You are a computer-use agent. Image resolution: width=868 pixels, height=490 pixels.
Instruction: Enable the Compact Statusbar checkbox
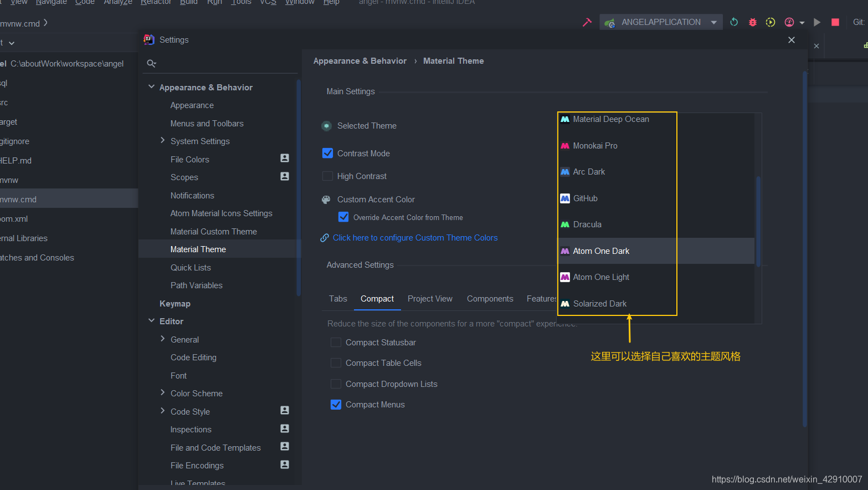point(336,342)
